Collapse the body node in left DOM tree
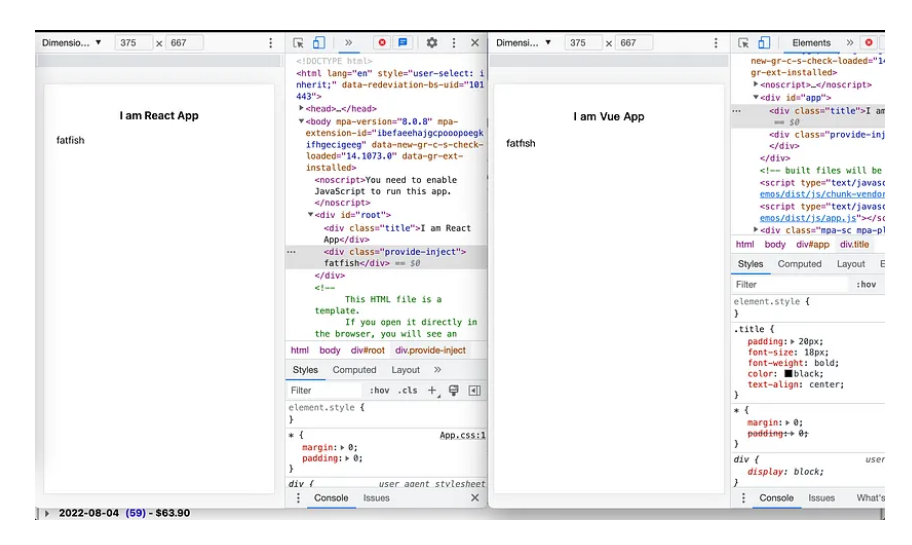The width and height of the screenshot is (912, 545). 301,121
